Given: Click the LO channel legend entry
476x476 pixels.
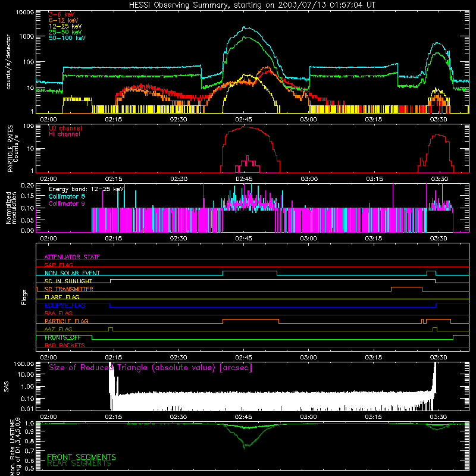Looking at the screenshot, I should pyautogui.click(x=65, y=128).
